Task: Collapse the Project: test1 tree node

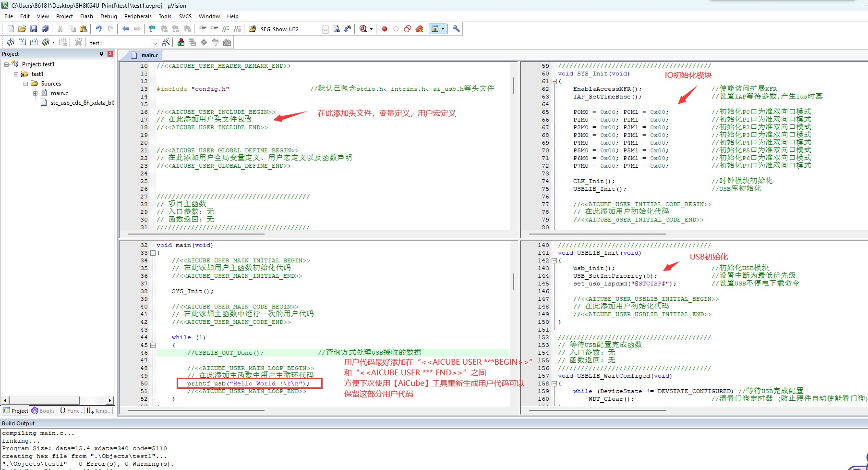Action: [x=6, y=64]
